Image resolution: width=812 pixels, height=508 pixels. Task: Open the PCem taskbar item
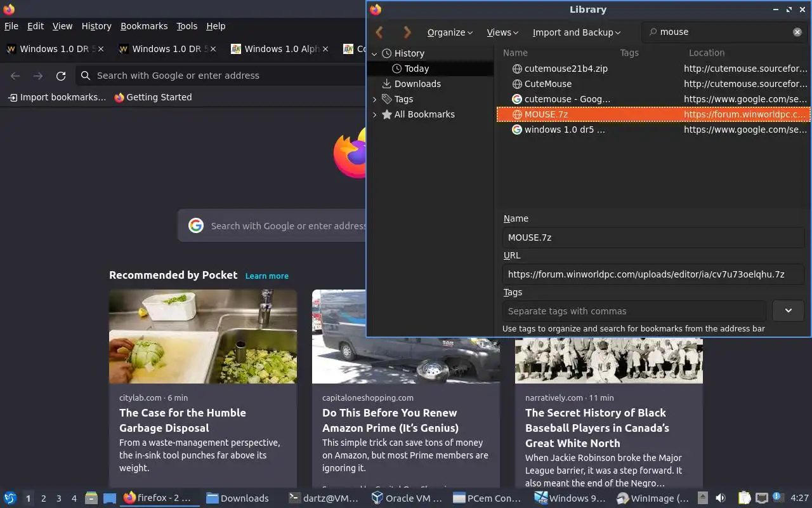[x=487, y=498]
